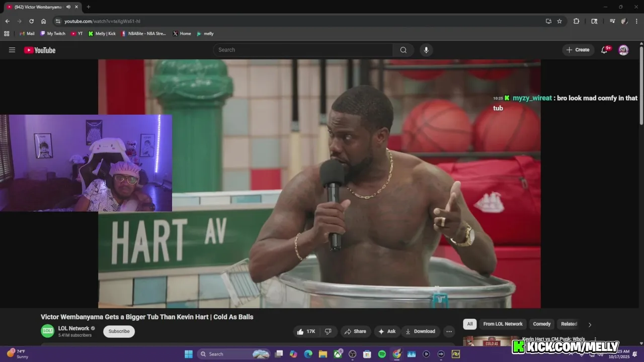The width and height of the screenshot is (644, 362).
Task: Bookmark this page with the star icon
Action: (x=559, y=21)
